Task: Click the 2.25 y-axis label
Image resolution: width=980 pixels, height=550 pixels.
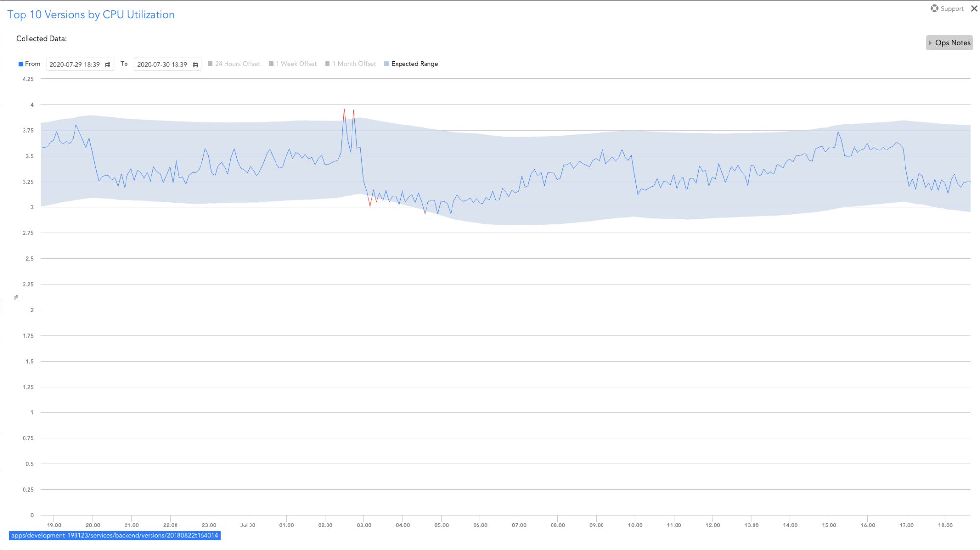Action: click(x=28, y=284)
